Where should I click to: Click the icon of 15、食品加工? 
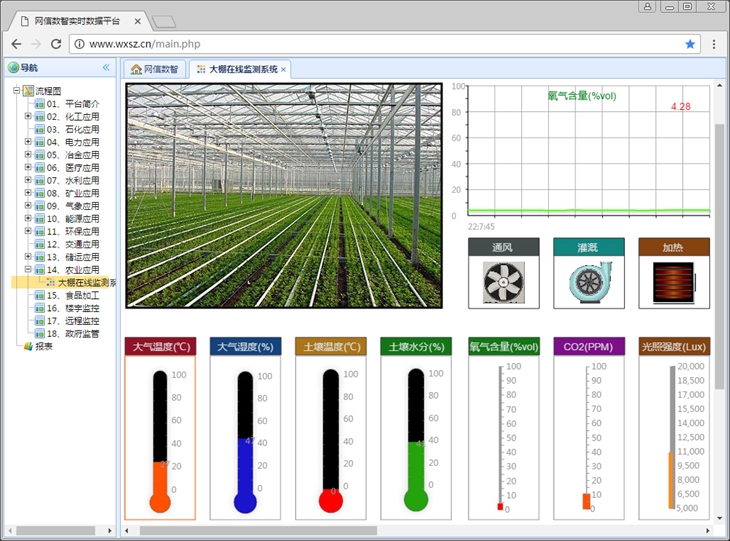(40, 295)
